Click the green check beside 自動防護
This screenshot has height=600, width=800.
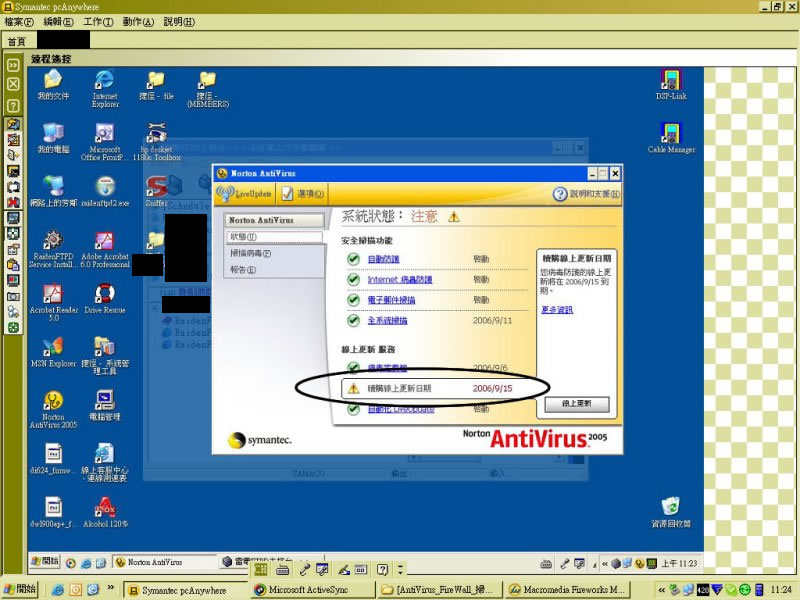[x=353, y=259]
